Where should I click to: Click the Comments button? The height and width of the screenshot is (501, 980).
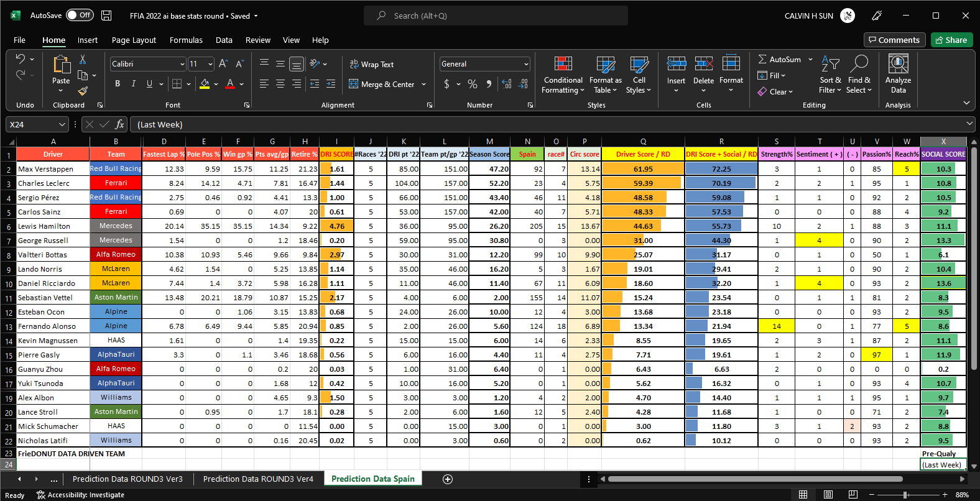coord(894,40)
